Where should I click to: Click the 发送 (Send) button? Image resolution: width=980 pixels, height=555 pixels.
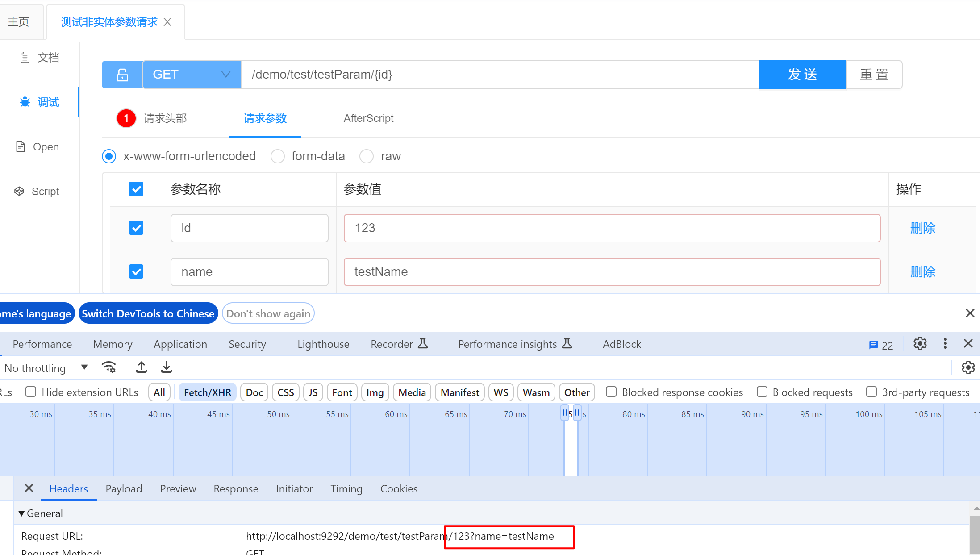click(x=801, y=73)
